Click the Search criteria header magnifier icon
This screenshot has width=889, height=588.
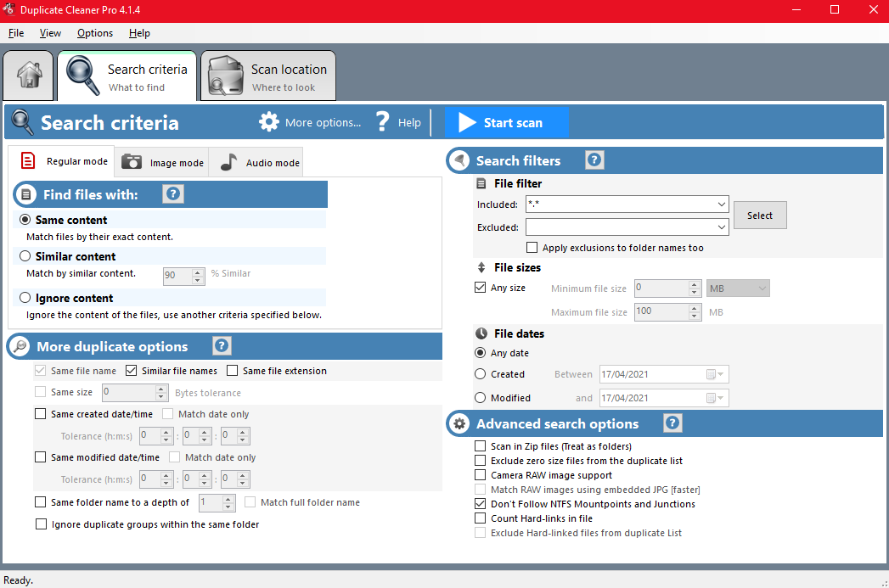(23, 122)
